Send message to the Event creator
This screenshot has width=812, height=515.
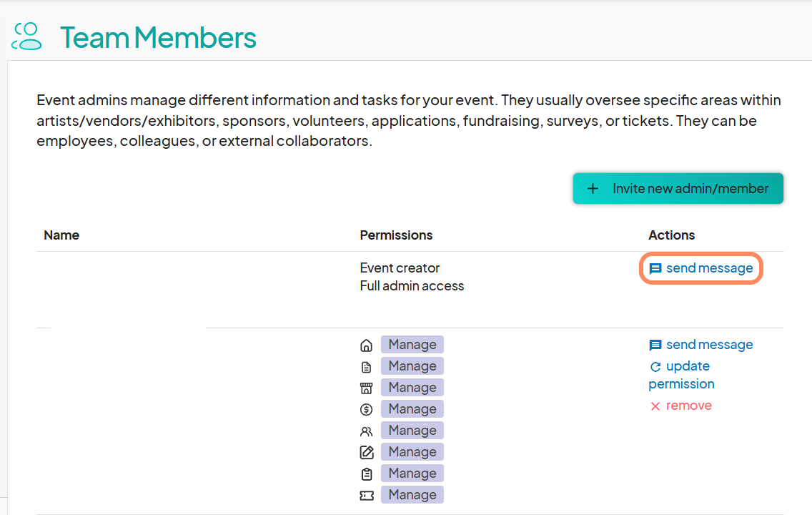point(700,268)
